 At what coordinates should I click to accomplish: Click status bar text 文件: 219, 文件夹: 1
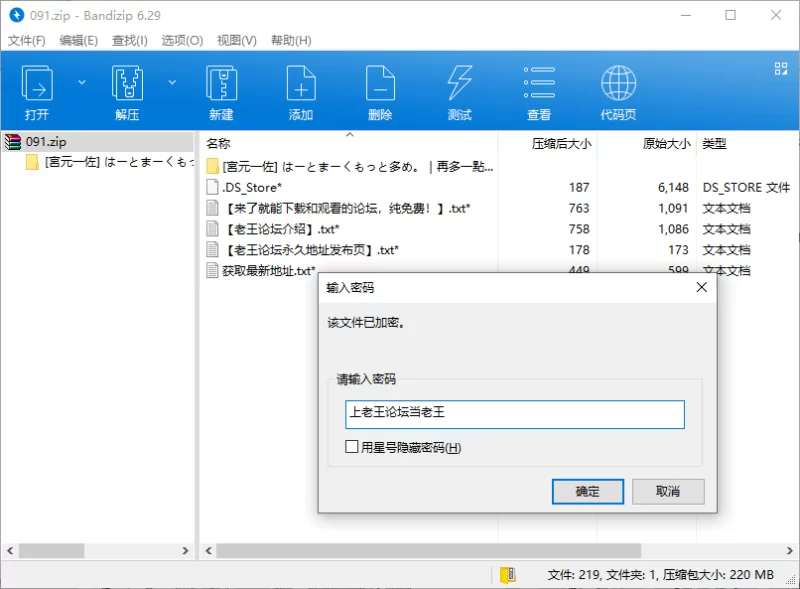[602, 575]
